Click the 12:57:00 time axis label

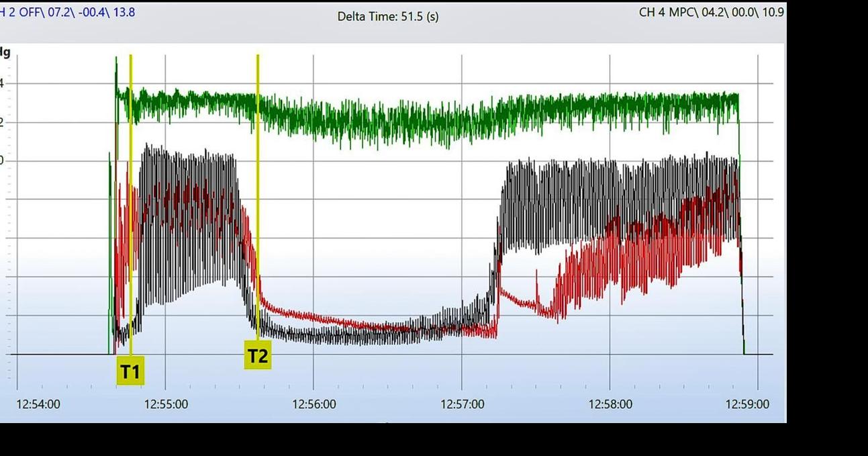[x=462, y=404]
